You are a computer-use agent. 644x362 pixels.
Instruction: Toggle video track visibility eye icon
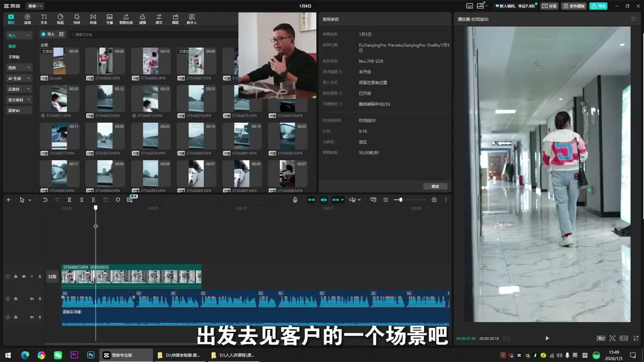click(24, 277)
